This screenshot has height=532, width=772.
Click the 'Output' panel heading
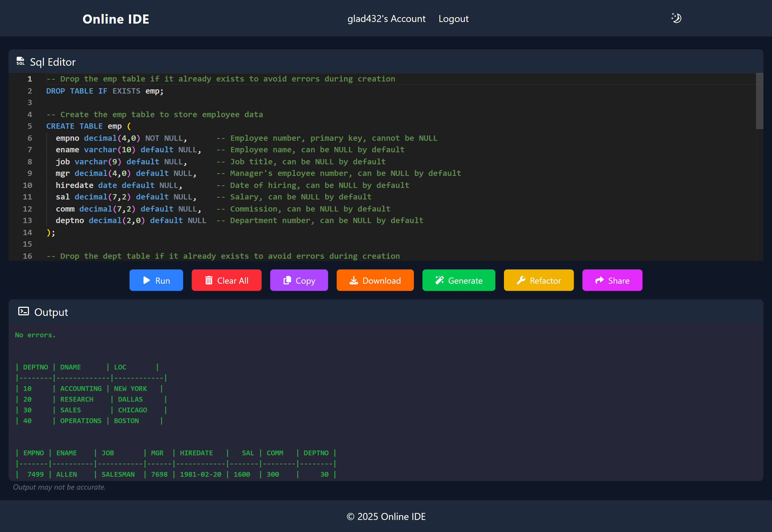(51, 312)
